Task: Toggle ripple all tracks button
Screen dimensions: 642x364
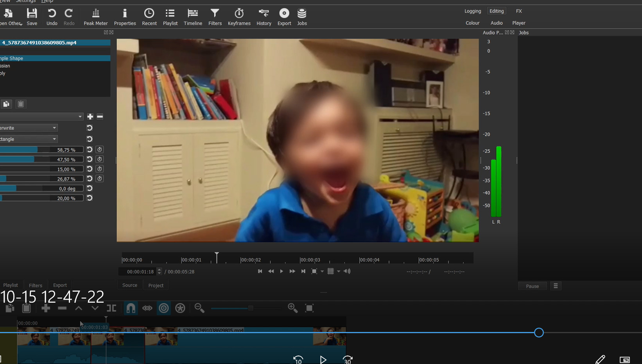Action: 180,308
